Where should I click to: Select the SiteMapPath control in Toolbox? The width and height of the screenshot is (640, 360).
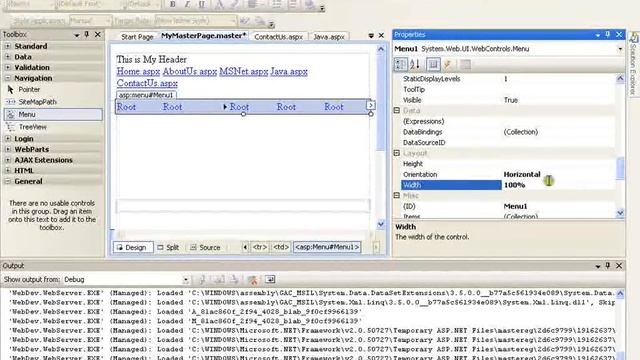53,102
